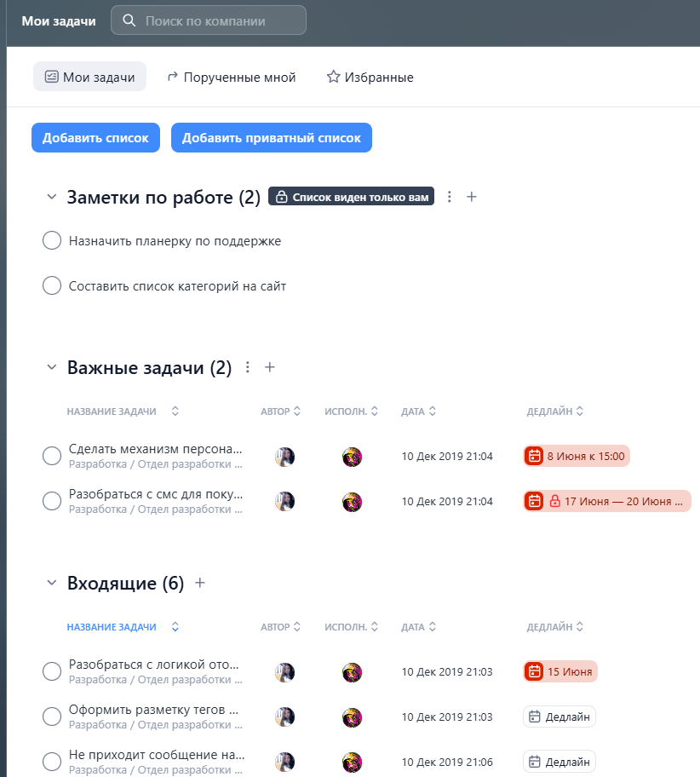Click the plus icon next to "Заметки по работе"
700x777 pixels.
click(472, 196)
